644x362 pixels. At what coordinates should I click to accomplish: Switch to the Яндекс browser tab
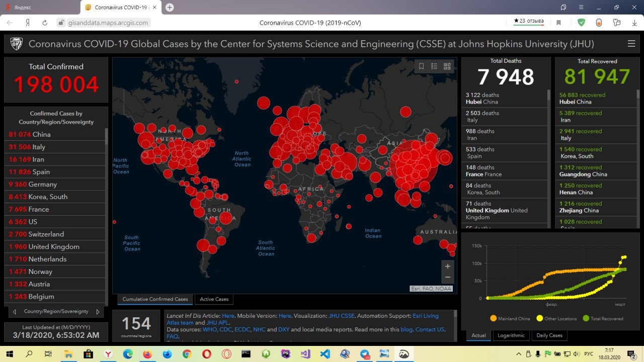click(40, 7)
